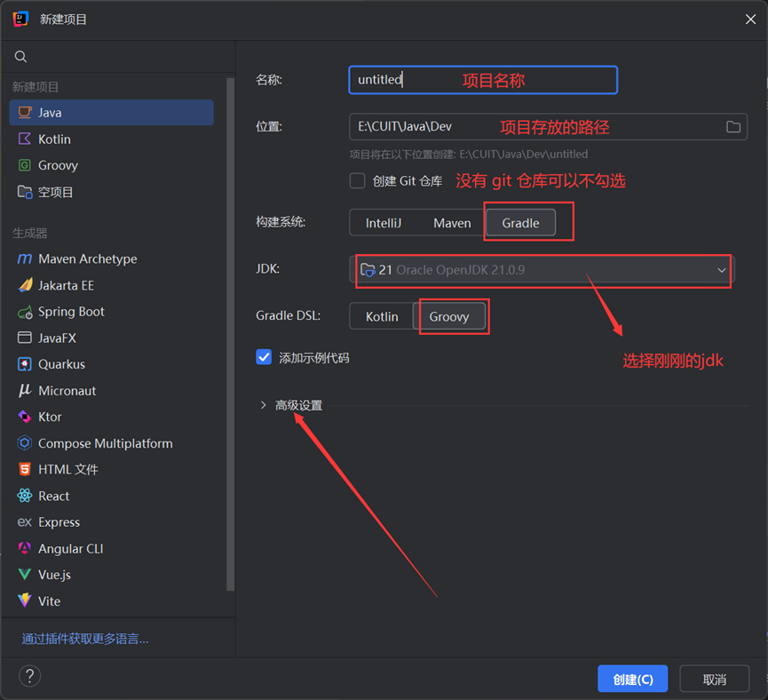Click the sidebar vertical scrollbar
Image resolution: width=768 pixels, height=700 pixels.
pos(230,334)
